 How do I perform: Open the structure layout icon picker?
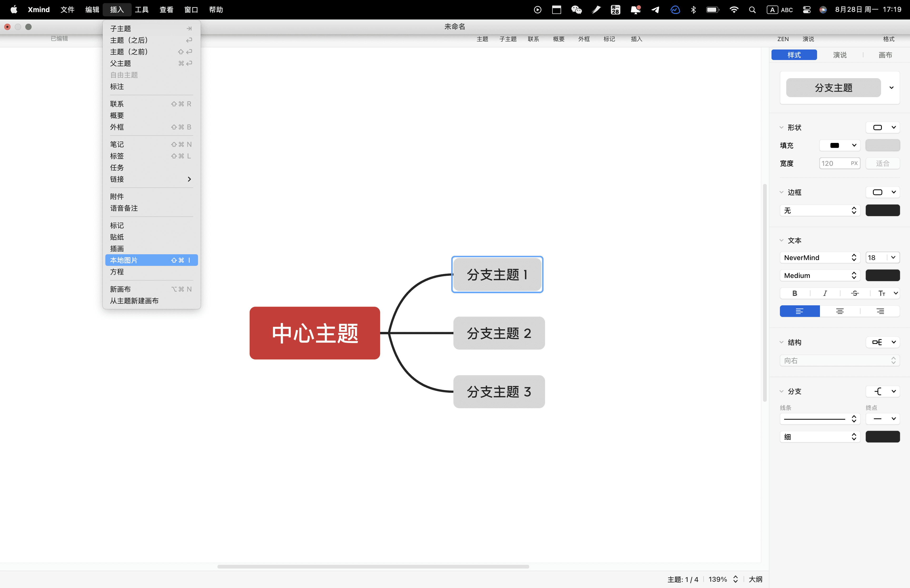883,342
